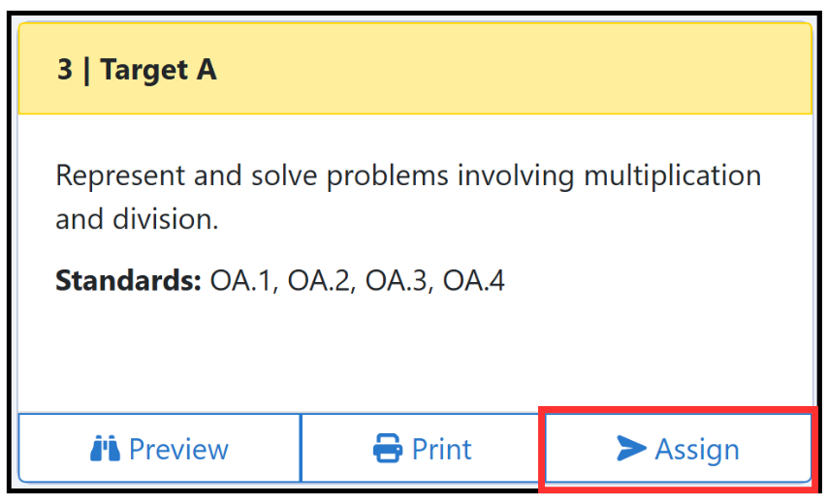Click grade number 3 in header

click(64, 69)
